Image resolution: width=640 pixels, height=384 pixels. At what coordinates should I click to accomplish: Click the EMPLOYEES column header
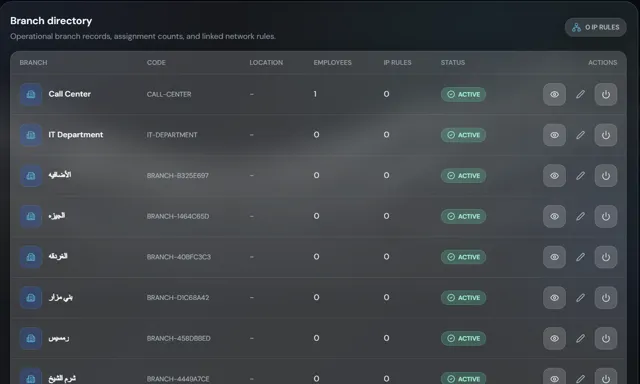[x=332, y=62]
